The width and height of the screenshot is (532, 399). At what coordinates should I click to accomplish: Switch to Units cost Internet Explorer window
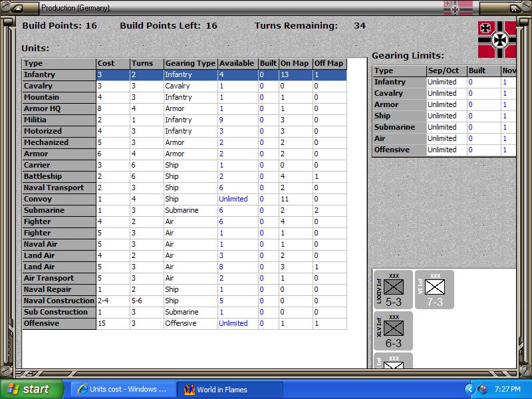tap(123, 390)
